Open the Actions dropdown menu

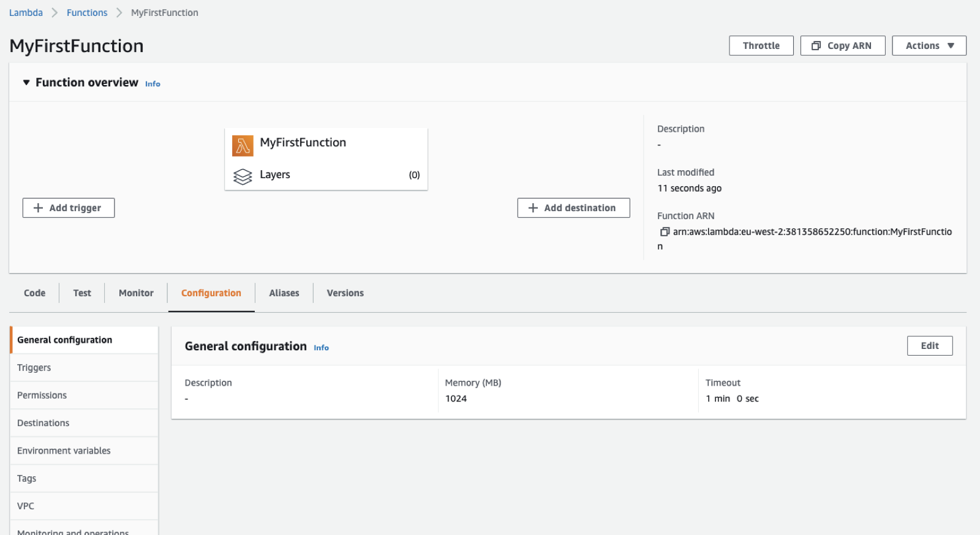tap(929, 46)
